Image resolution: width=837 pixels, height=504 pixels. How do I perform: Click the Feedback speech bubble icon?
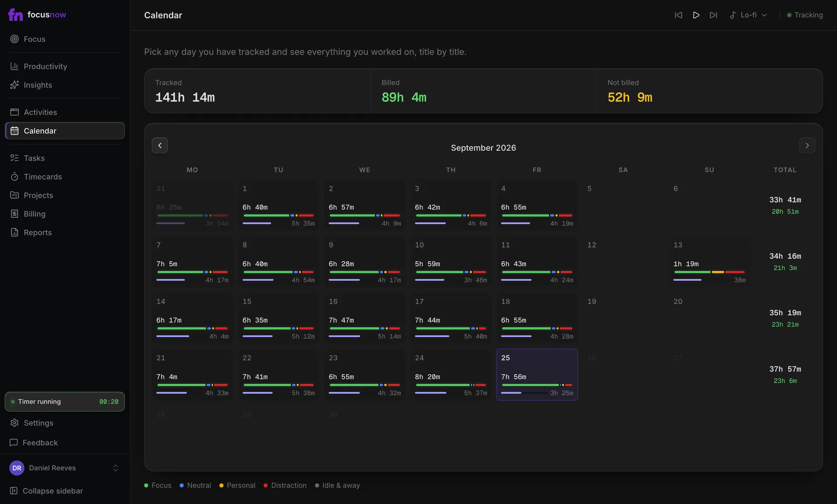tap(14, 443)
